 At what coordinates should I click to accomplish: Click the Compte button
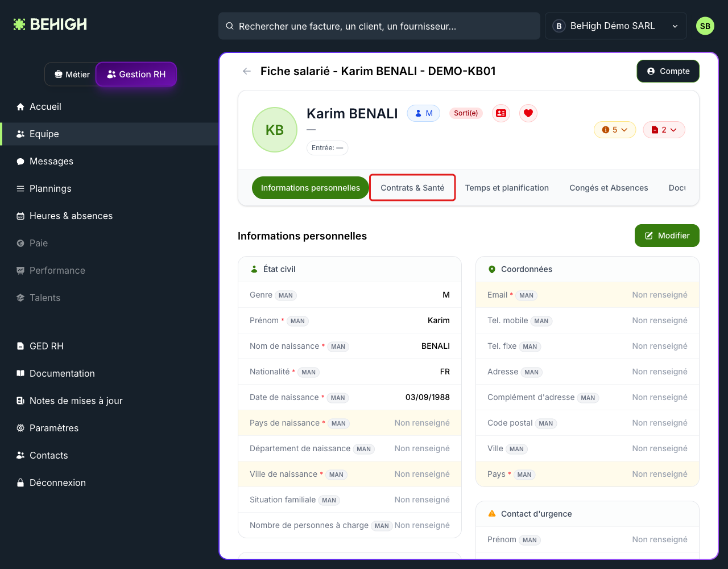pyautogui.click(x=668, y=71)
